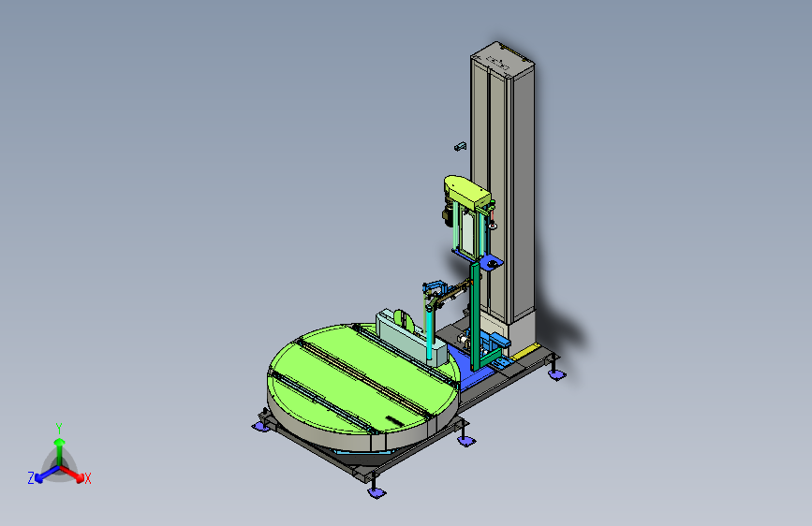
Task: Select the green vertical support post
Action: point(475,315)
